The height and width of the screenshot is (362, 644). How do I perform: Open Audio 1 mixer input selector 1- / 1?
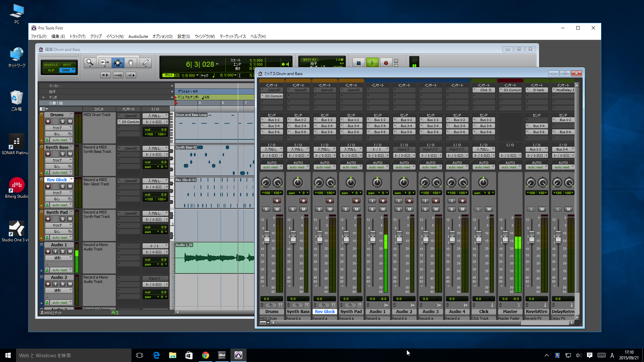click(378, 149)
